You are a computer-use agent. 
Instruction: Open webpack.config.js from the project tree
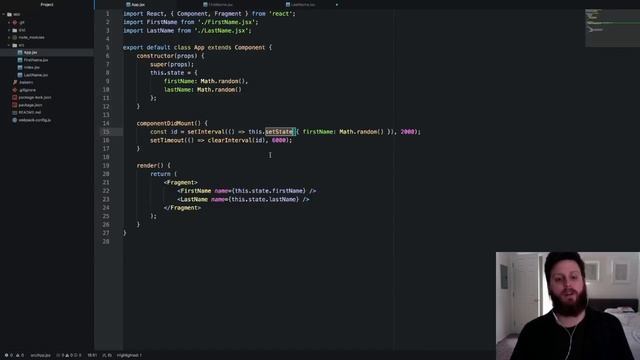point(35,120)
